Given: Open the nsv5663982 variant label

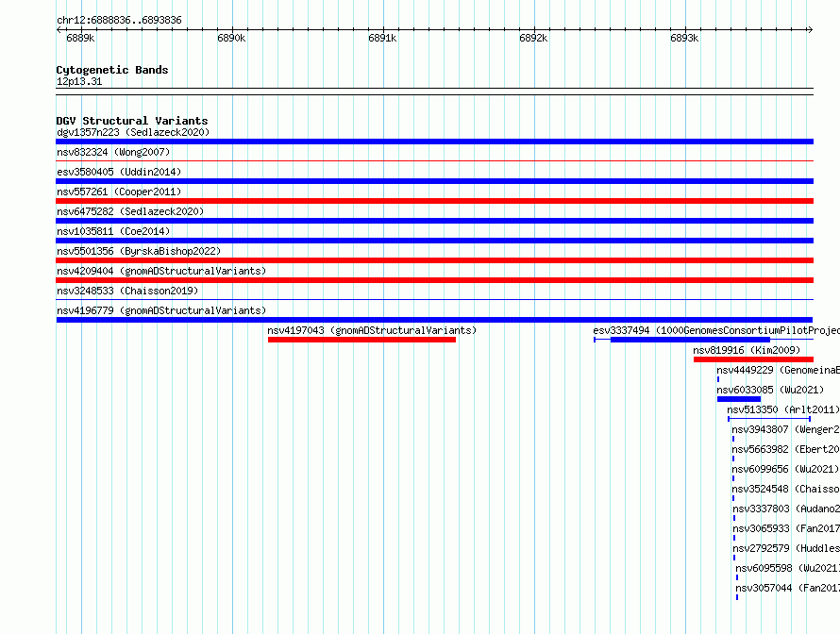Looking at the screenshot, I should 786,449.
